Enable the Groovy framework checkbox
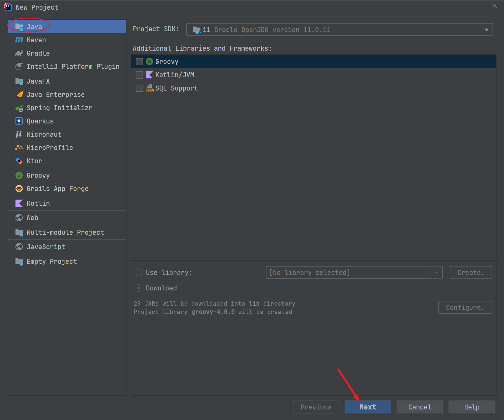The image size is (504, 420). click(139, 61)
